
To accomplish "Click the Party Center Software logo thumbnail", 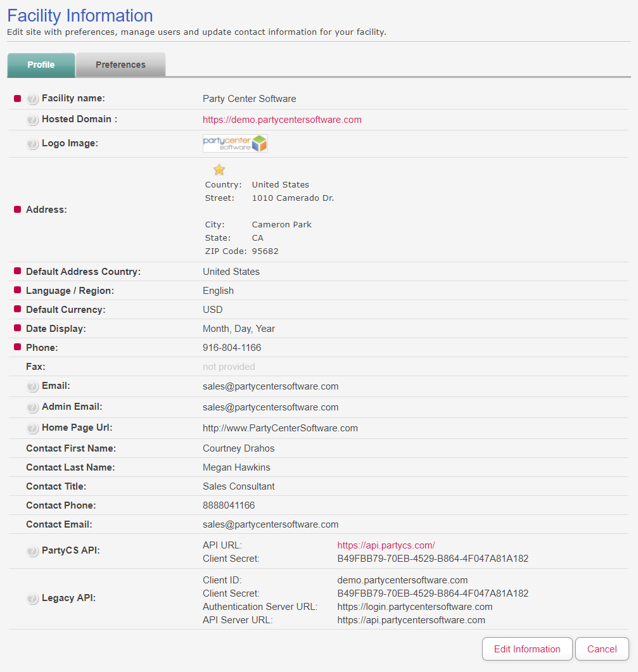I will [x=236, y=144].
